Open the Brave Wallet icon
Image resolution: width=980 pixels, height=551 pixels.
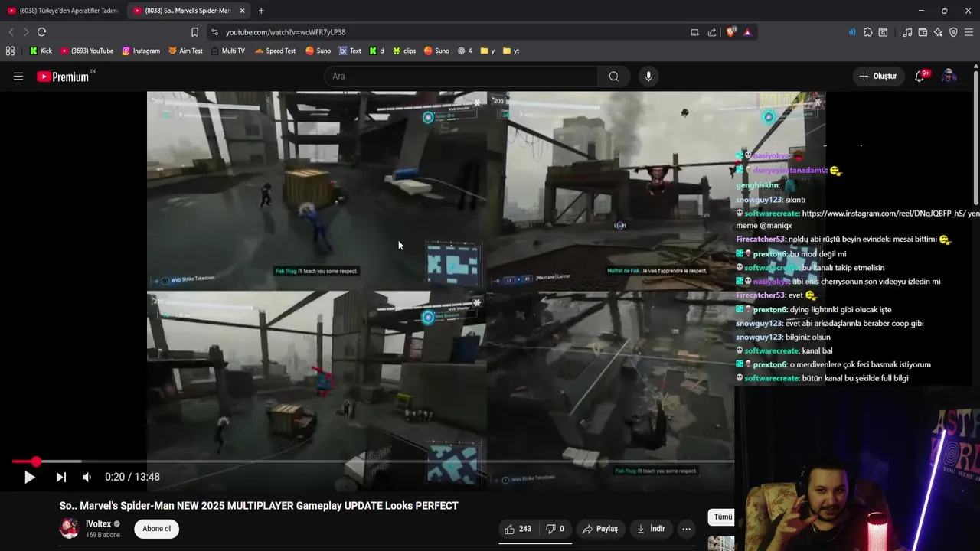pyautogui.click(x=923, y=32)
